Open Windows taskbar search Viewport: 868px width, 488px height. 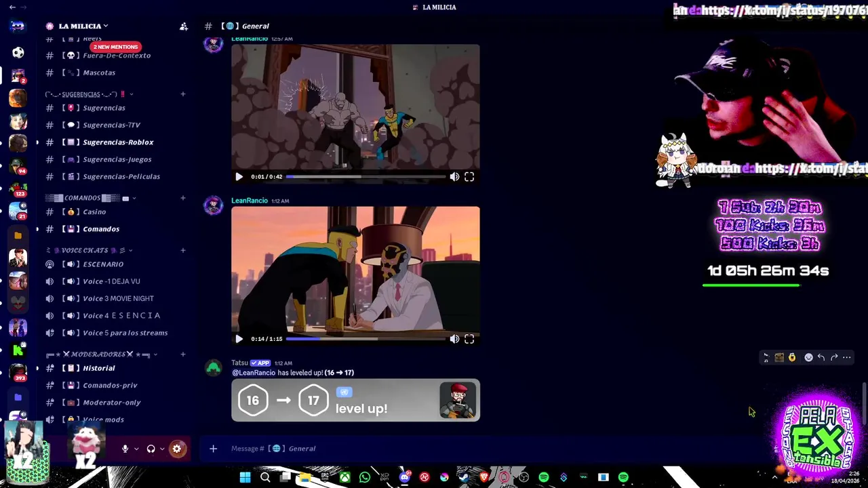click(265, 477)
